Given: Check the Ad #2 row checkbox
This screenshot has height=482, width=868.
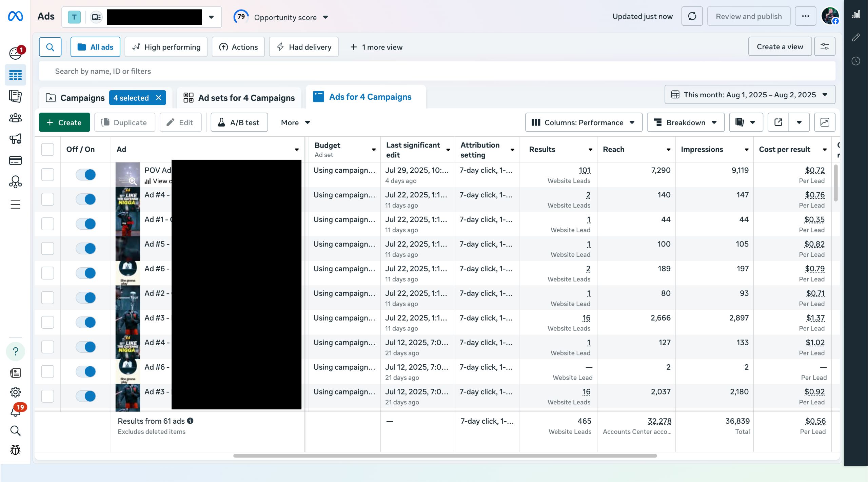Looking at the screenshot, I should click(x=47, y=297).
